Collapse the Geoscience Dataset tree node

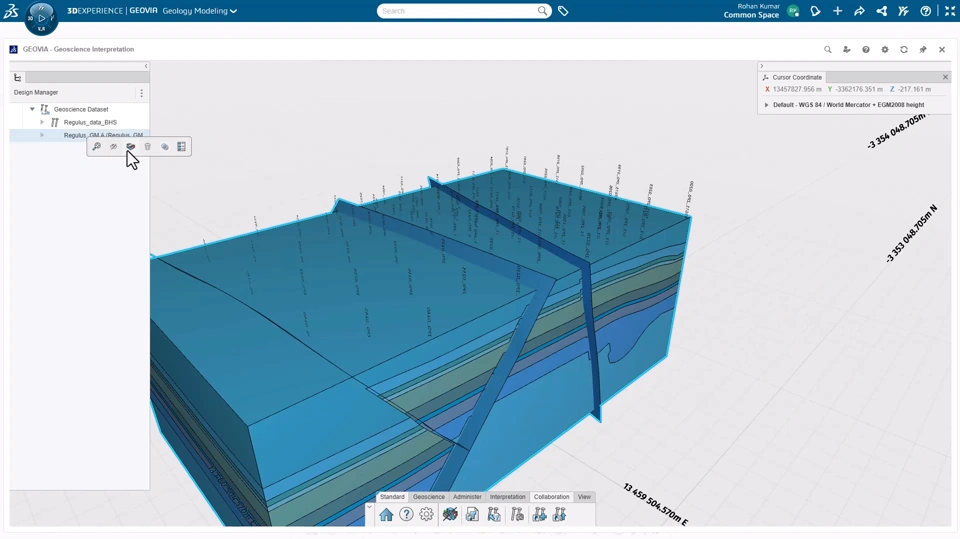pos(32,109)
